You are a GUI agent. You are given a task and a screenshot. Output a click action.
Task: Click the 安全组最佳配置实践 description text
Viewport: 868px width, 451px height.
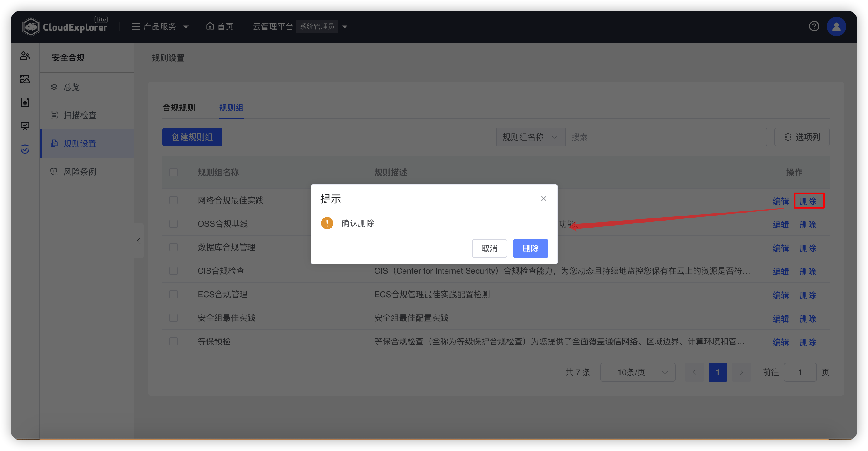pyautogui.click(x=411, y=318)
